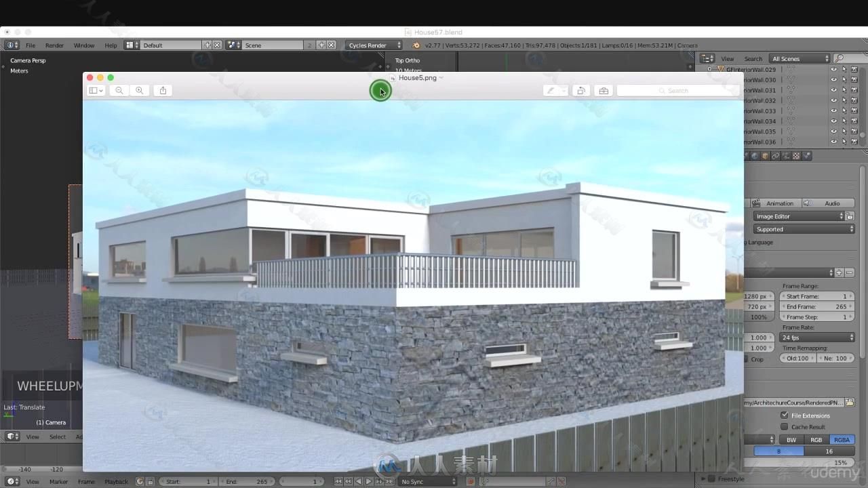
Task: Click the outliner editor type icon
Action: (x=707, y=59)
